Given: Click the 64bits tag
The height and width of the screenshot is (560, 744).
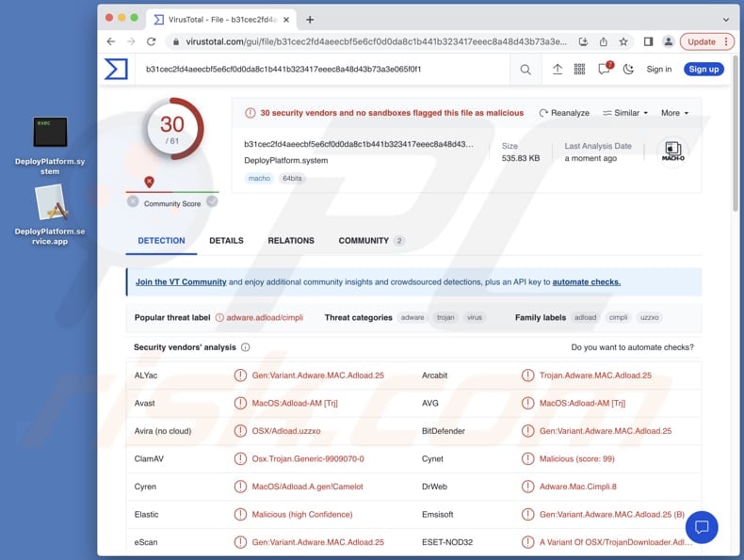Looking at the screenshot, I should pos(292,178).
